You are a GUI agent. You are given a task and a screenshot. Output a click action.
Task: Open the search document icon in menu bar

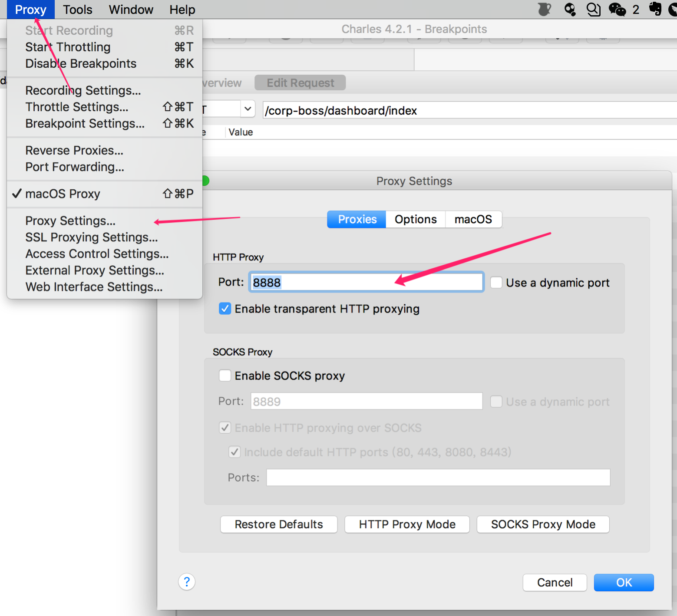593,9
